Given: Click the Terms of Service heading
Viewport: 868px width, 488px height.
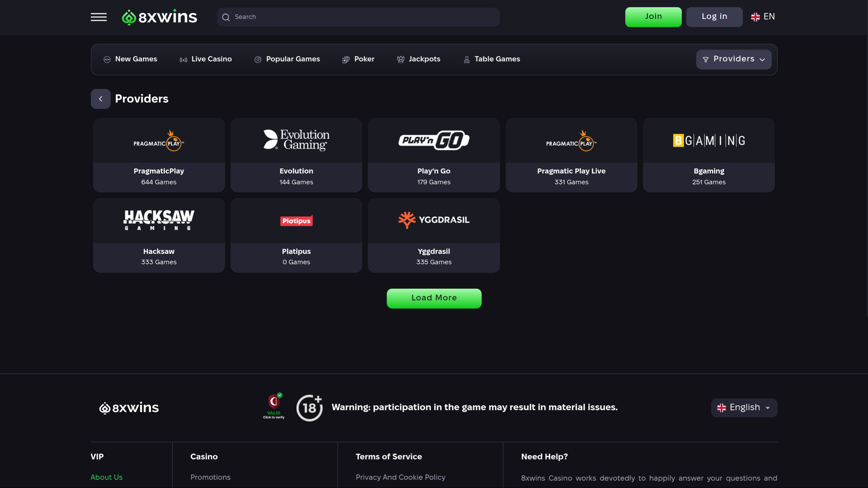Looking at the screenshot, I should click(389, 457).
